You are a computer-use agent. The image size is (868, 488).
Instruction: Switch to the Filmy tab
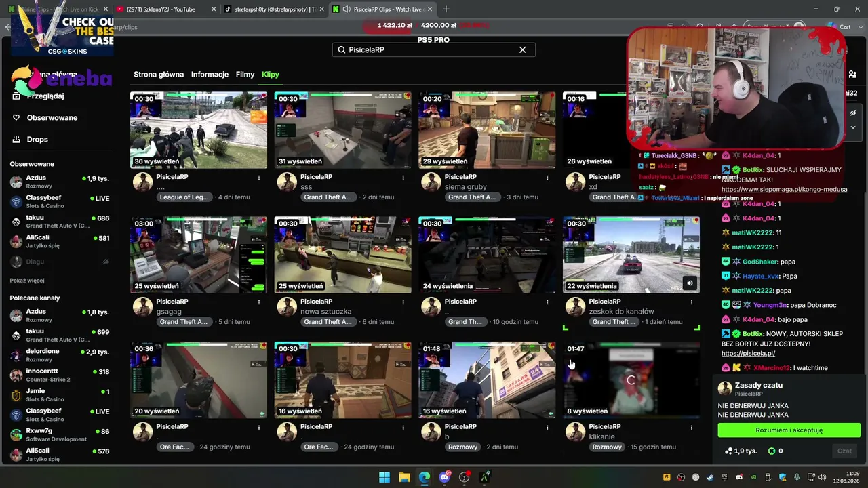(x=245, y=75)
